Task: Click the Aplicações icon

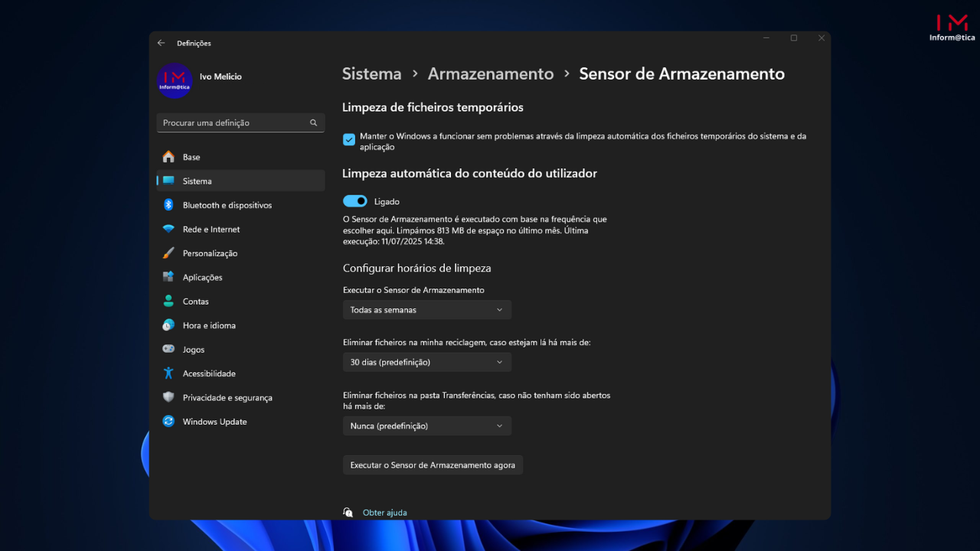Action: pyautogui.click(x=168, y=277)
